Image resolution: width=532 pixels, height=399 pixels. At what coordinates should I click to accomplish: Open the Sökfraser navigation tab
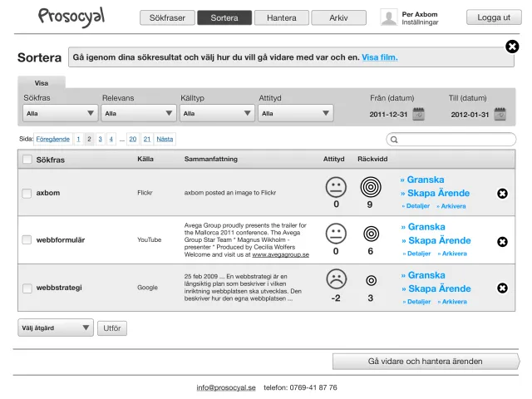pos(167,17)
